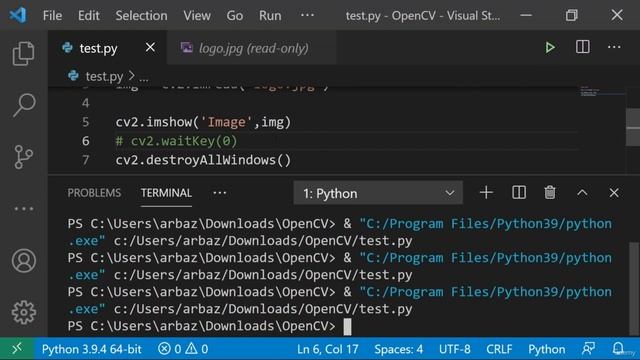Viewport: 640px width, 360px height.
Task: Open the feedback icon in status bar
Action: 588,349
